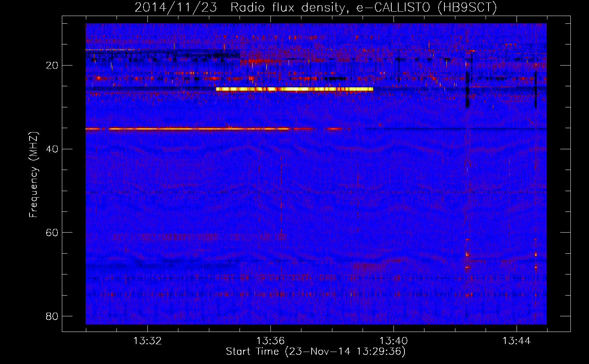Click the 13:36 time tick label

click(270, 341)
